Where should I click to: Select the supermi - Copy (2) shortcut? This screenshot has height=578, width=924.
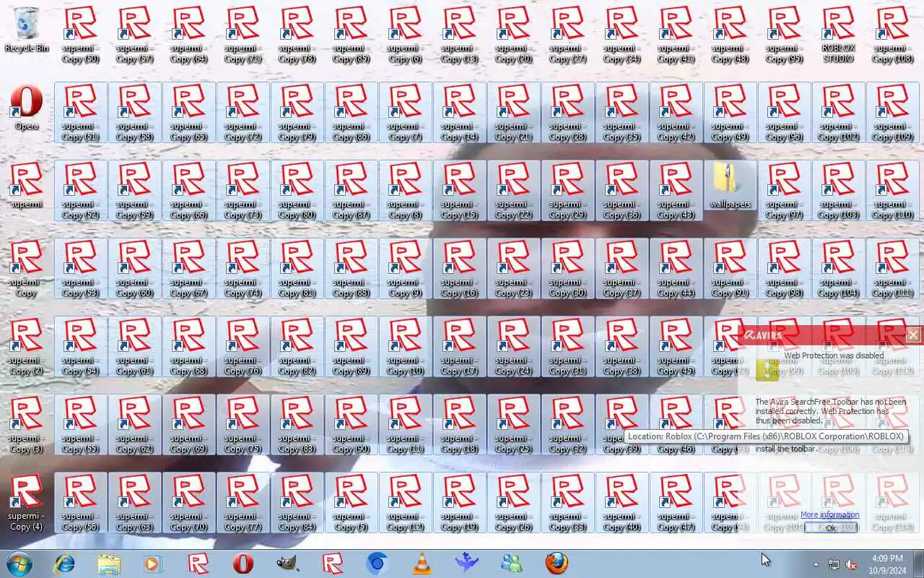[x=26, y=346]
